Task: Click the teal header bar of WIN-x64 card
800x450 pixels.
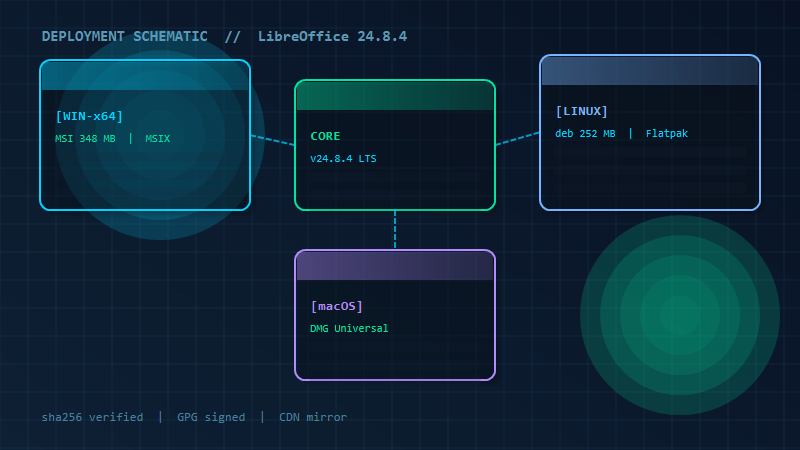Action: point(145,76)
